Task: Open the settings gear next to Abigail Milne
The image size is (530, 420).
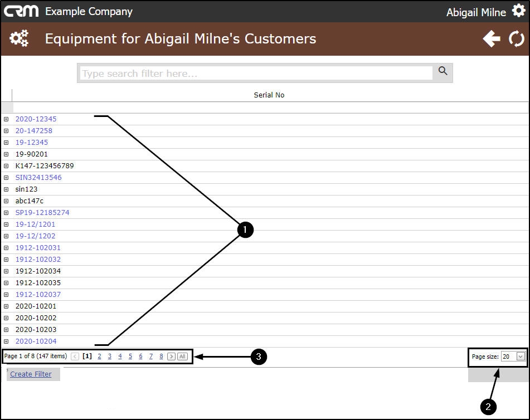Action: [518, 11]
